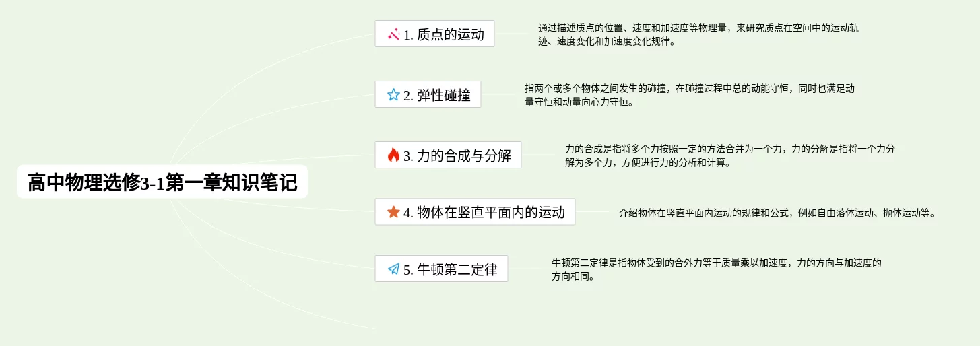Select the central topic 高中物理选修3-1第一章知识笔记
This screenshot has width=980, height=346.
[162, 182]
